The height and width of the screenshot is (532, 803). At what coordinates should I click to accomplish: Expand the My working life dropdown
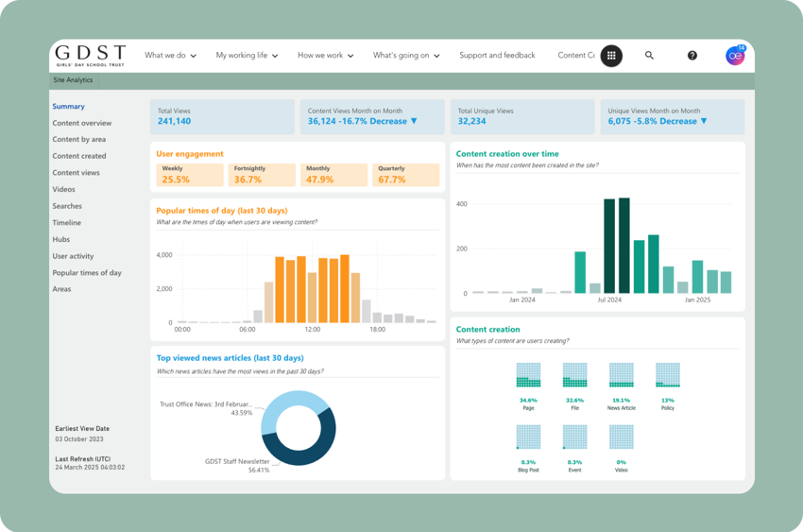pos(247,56)
